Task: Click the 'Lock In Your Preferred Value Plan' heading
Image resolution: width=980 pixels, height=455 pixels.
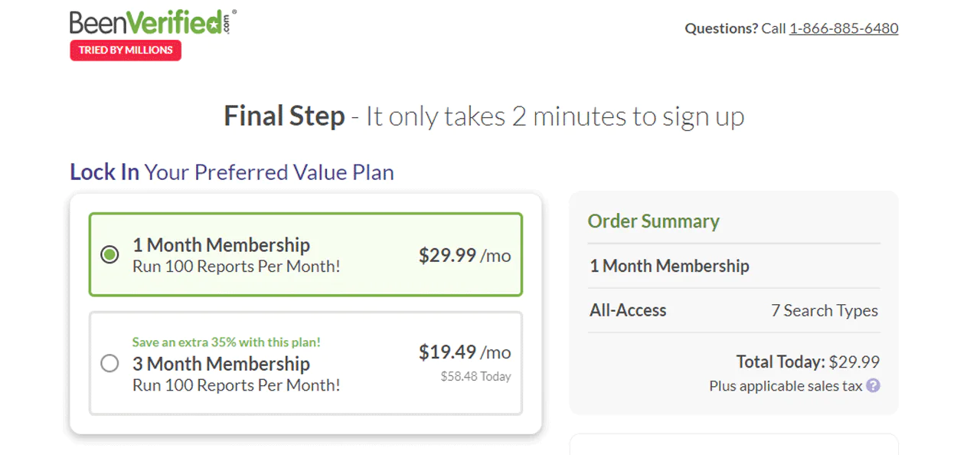Action: click(230, 172)
